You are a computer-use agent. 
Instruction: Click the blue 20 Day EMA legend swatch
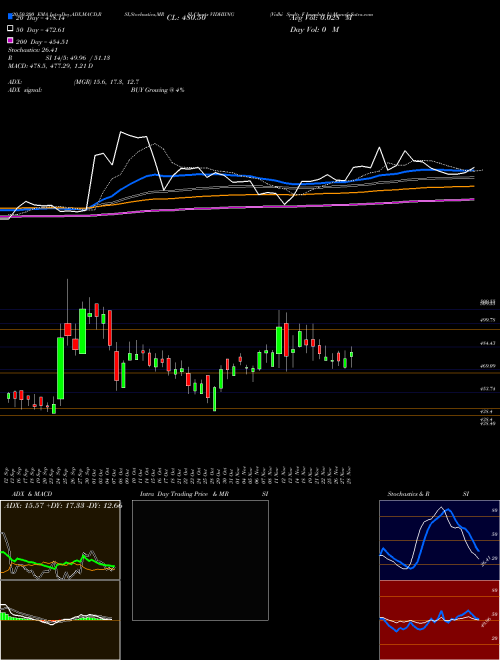pyautogui.click(x=11, y=16)
